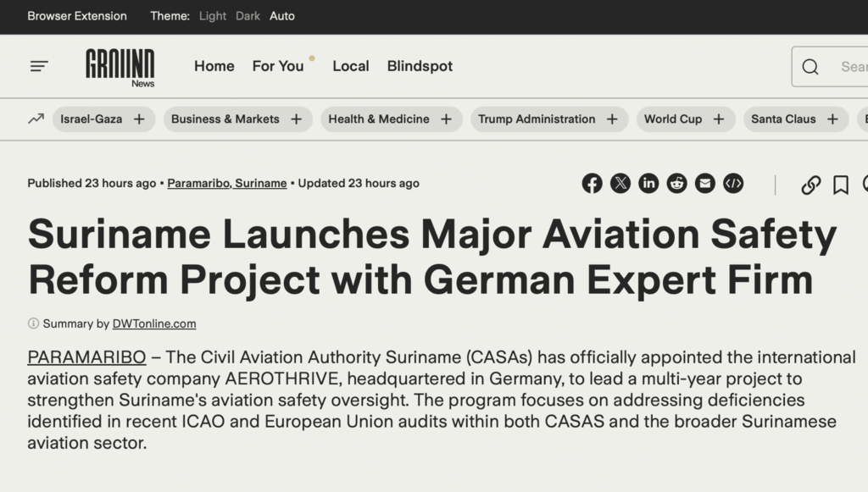Follow Business & Markets topic plus button

point(297,119)
